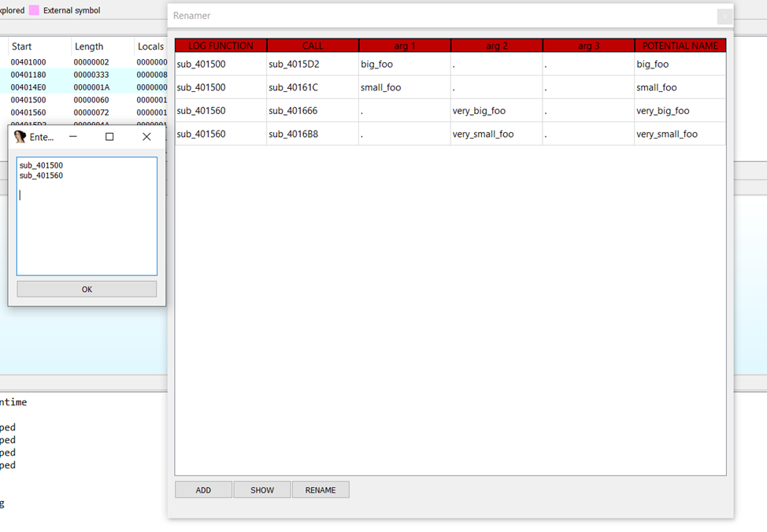Confirm with OK in the Enter dialog
This screenshot has width=767, height=532.
pos(87,289)
